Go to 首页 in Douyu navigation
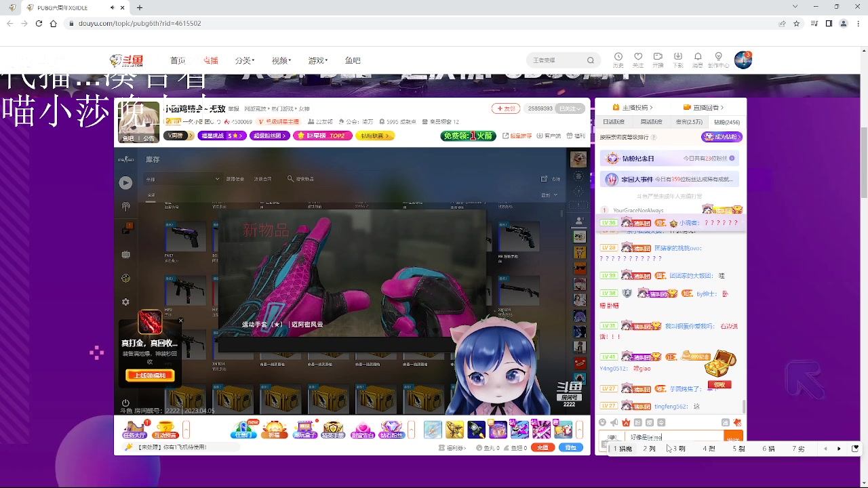 (x=178, y=60)
